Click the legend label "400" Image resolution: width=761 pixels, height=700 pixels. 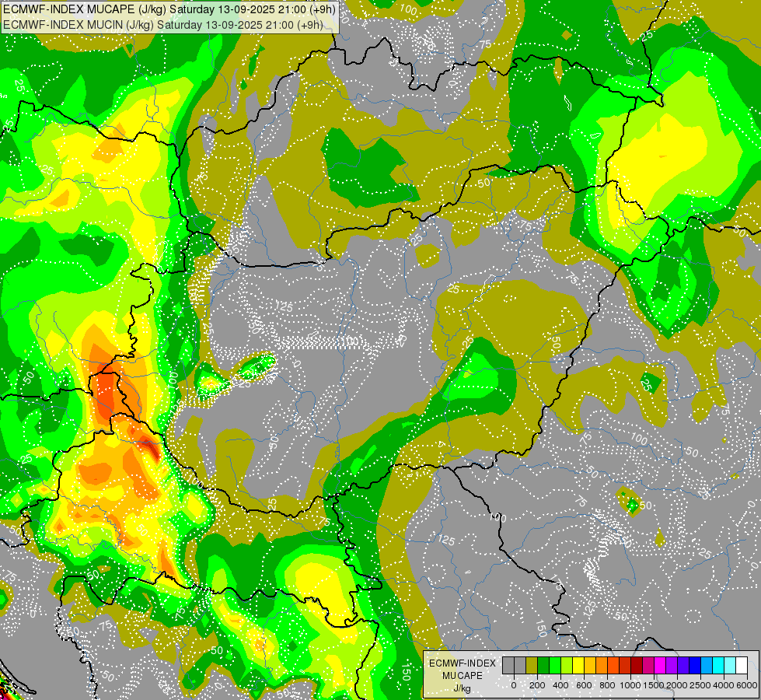[x=560, y=685]
